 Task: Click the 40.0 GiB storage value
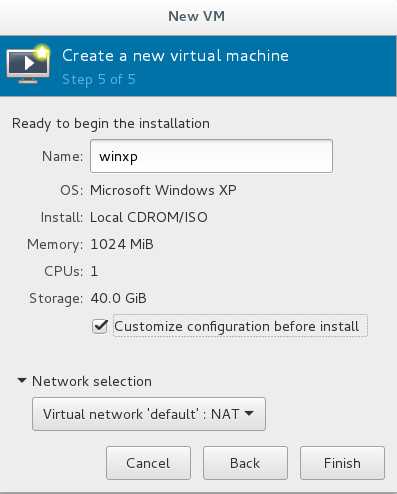click(118, 298)
